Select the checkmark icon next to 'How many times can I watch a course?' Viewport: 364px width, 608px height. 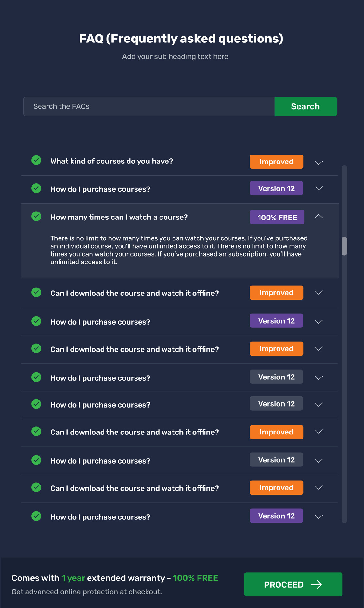pyautogui.click(x=36, y=217)
